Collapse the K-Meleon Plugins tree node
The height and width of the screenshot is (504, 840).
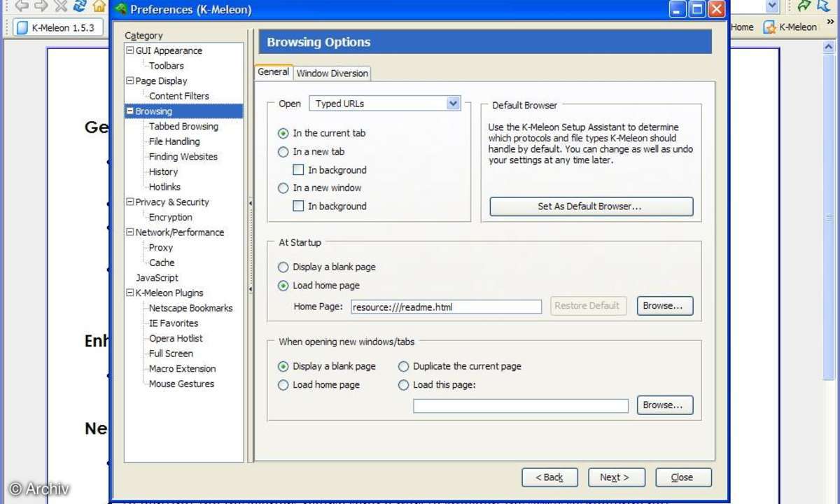[129, 293]
